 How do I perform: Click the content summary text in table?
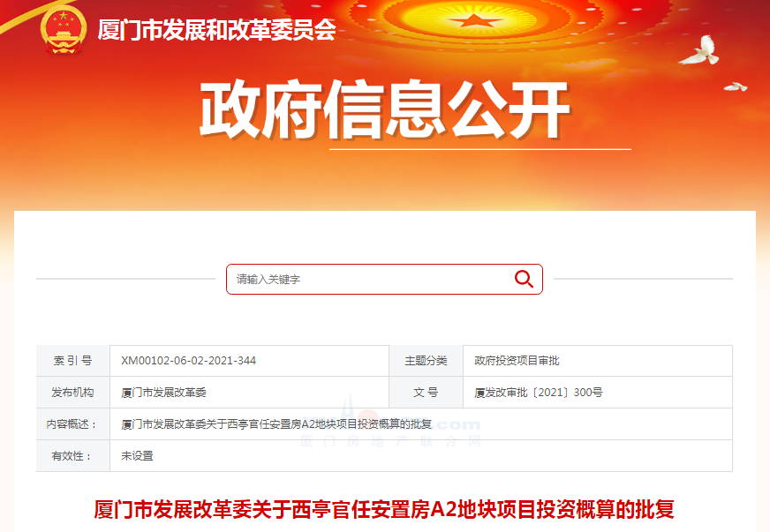pos(276,424)
